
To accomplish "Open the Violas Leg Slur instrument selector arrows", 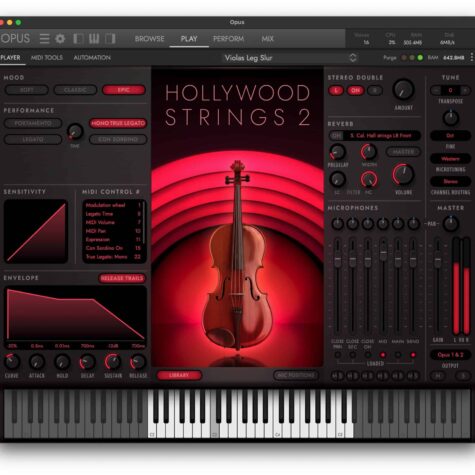I will [x=353, y=58].
